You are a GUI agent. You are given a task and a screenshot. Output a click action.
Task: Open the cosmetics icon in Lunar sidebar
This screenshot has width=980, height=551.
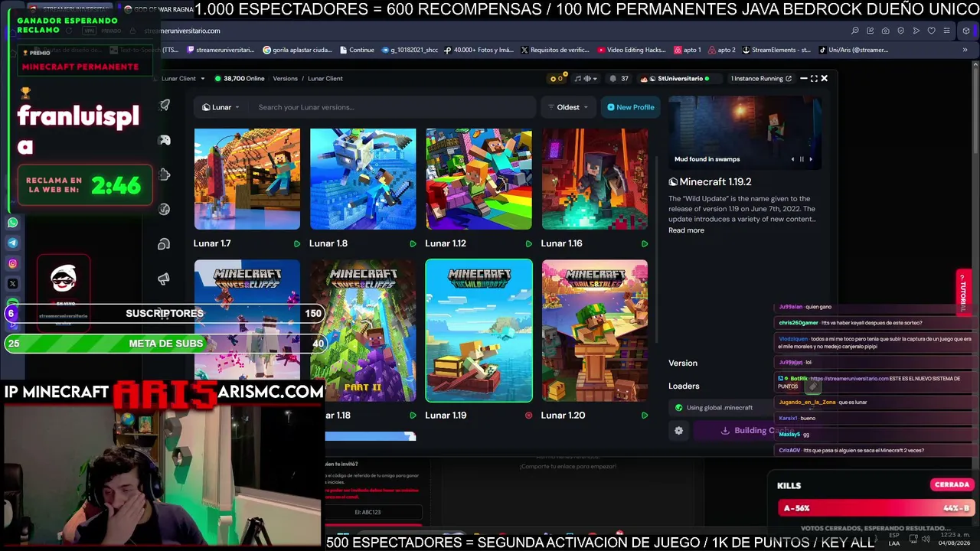pyautogui.click(x=164, y=244)
